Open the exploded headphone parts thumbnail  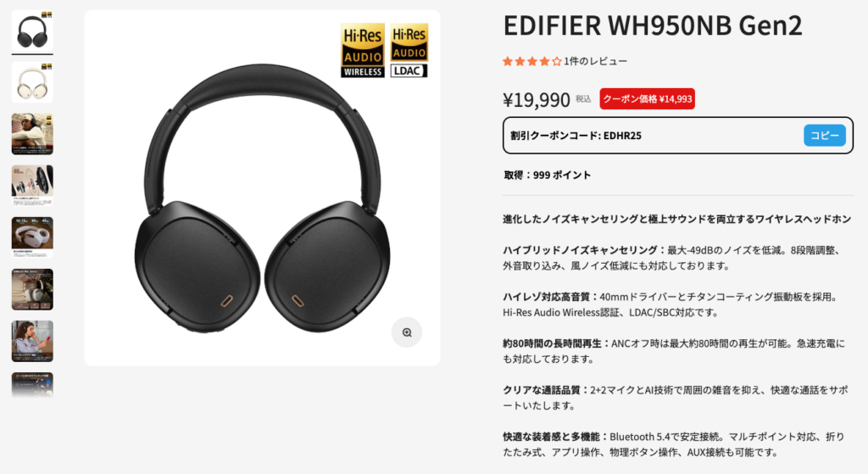coord(33,186)
